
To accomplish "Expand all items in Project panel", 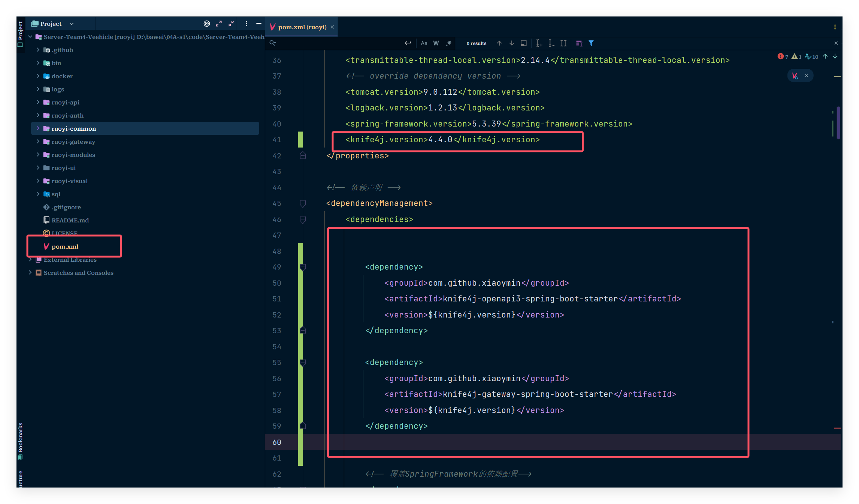I will click(x=219, y=24).
